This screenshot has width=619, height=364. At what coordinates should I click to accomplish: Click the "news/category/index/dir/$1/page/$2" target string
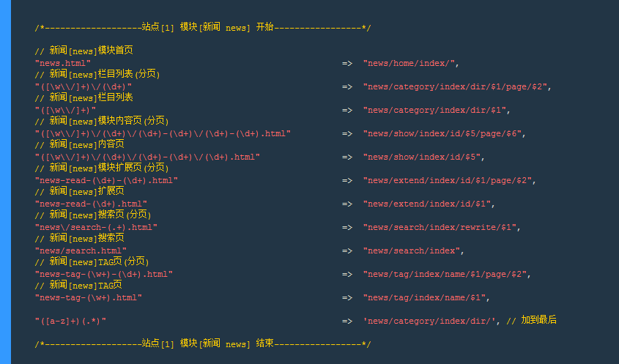[456, 87]
